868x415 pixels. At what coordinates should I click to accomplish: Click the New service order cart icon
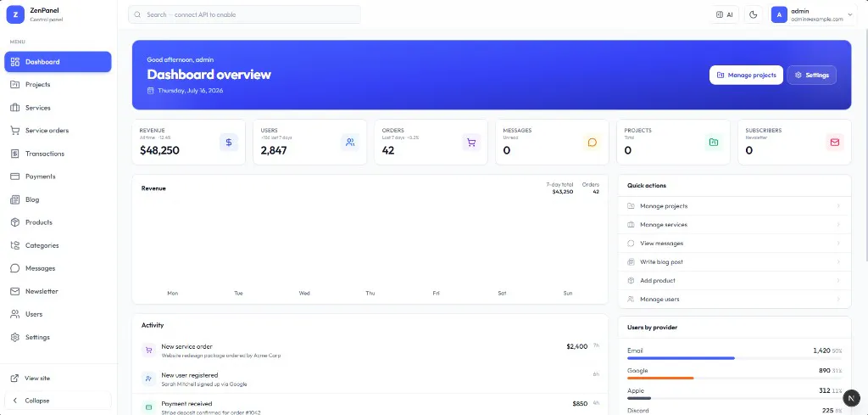[148, 351]
